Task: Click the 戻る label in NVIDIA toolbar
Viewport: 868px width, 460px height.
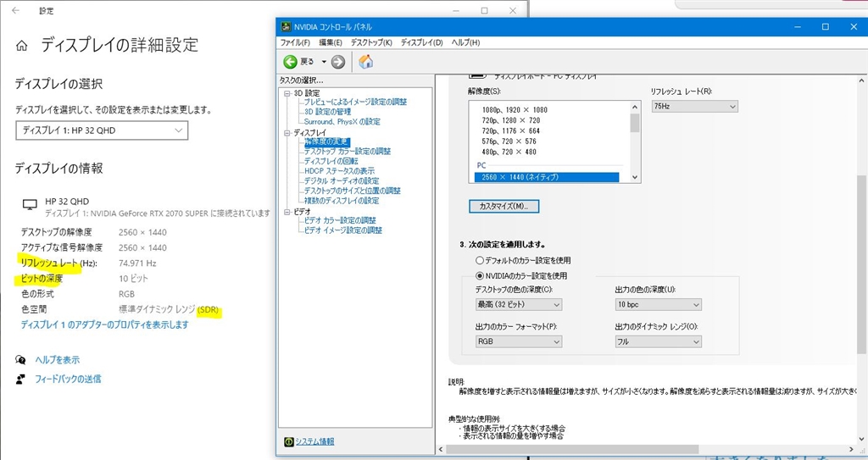Action: (307, 62)
